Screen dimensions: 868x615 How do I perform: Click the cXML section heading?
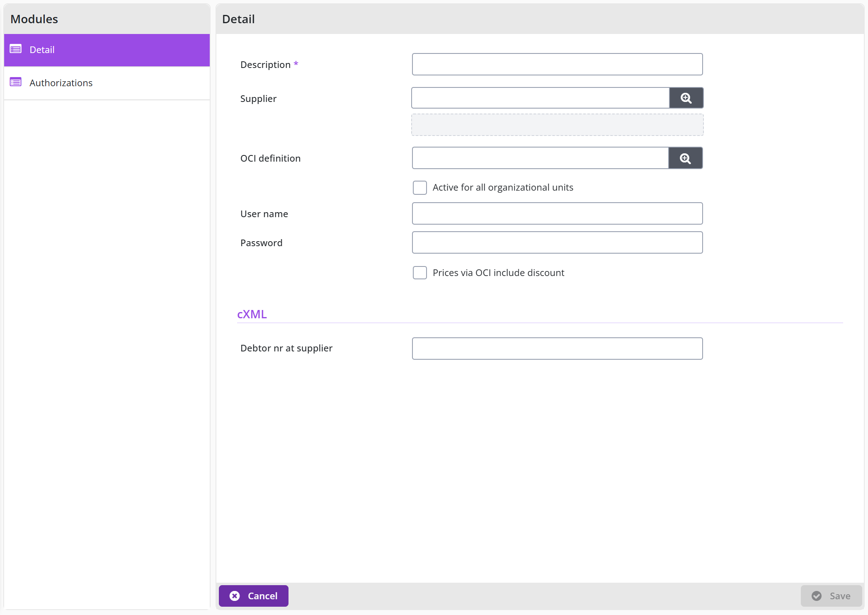[x=252, y=314]
